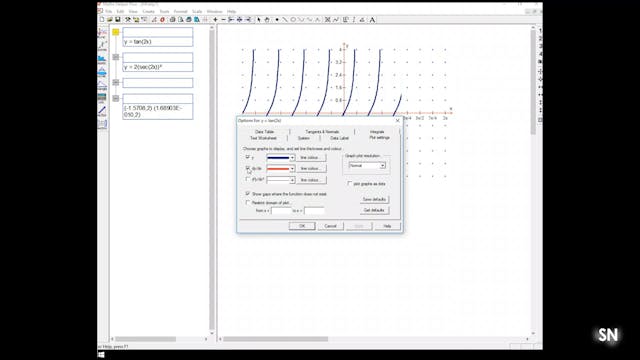Click the red circular toolbar icon
This screenshot has height=360, width=640.
coord(162,20)
